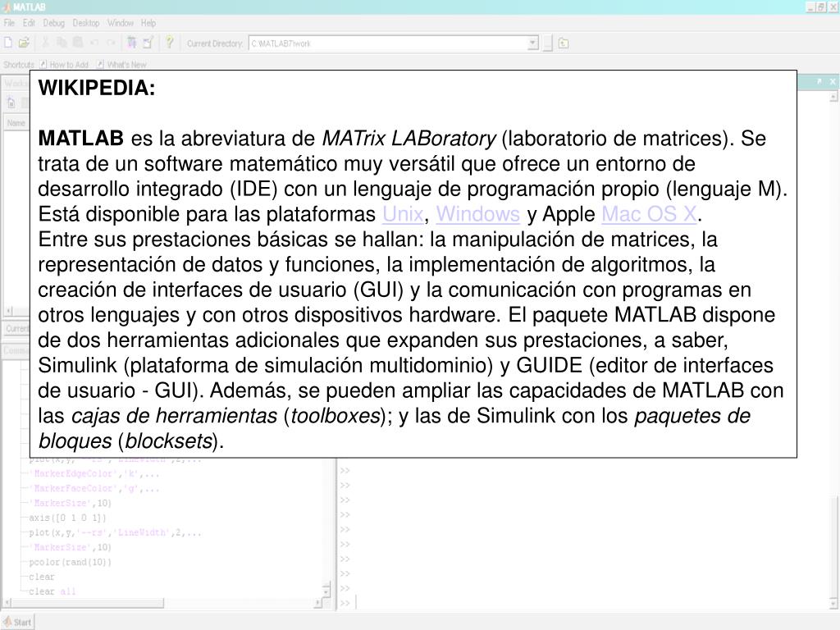Click the Copy icon in the toolbar
This screenshot has height=630, width=840.
62,43
